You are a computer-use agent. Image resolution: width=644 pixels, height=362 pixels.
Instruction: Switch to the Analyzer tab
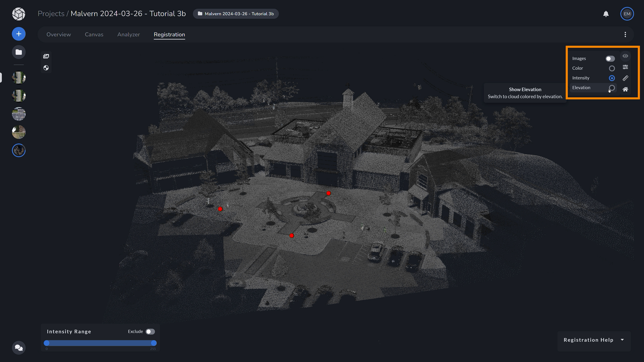[128, 35]
